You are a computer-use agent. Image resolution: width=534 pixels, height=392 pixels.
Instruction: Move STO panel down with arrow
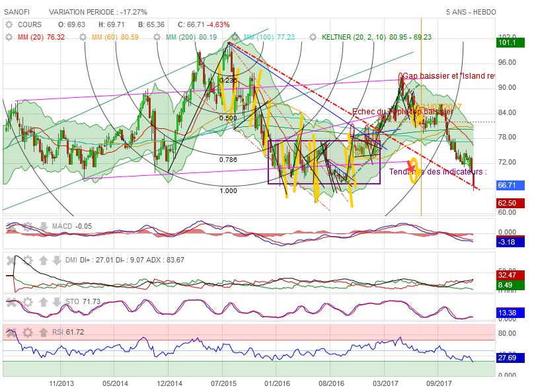coord(57,302)
